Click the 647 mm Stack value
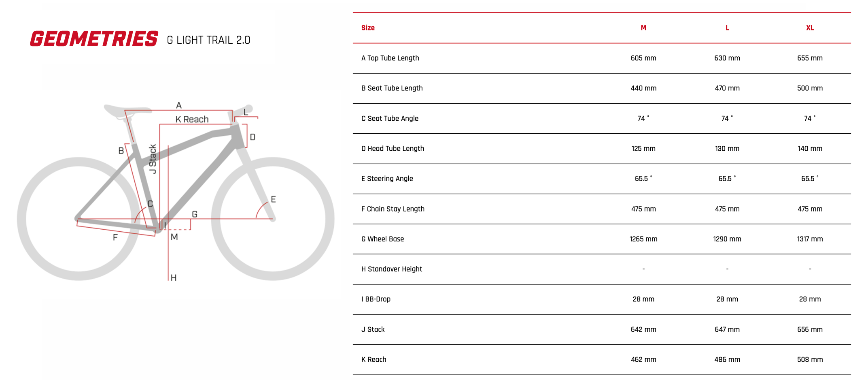This screenshot has width=868, height=380. tap(727, 329)
